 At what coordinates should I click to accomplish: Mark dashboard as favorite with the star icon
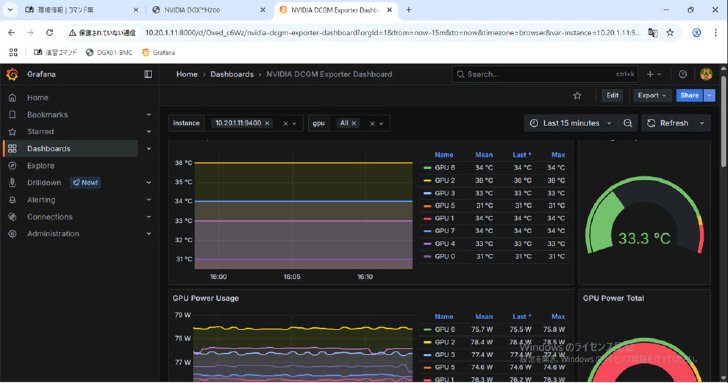coord(577,95)
